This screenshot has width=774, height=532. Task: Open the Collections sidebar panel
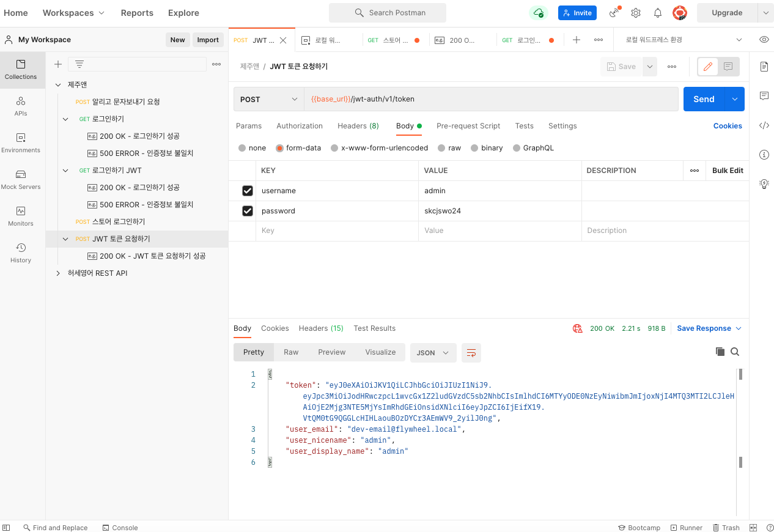[x=21, y=70]
